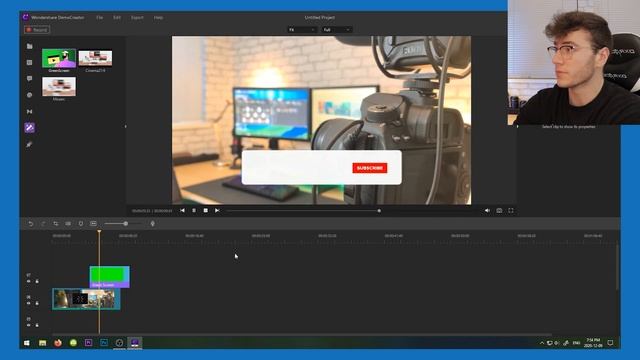Open the Edit menu
Viewport: 640px width, 360px height.
117,18
